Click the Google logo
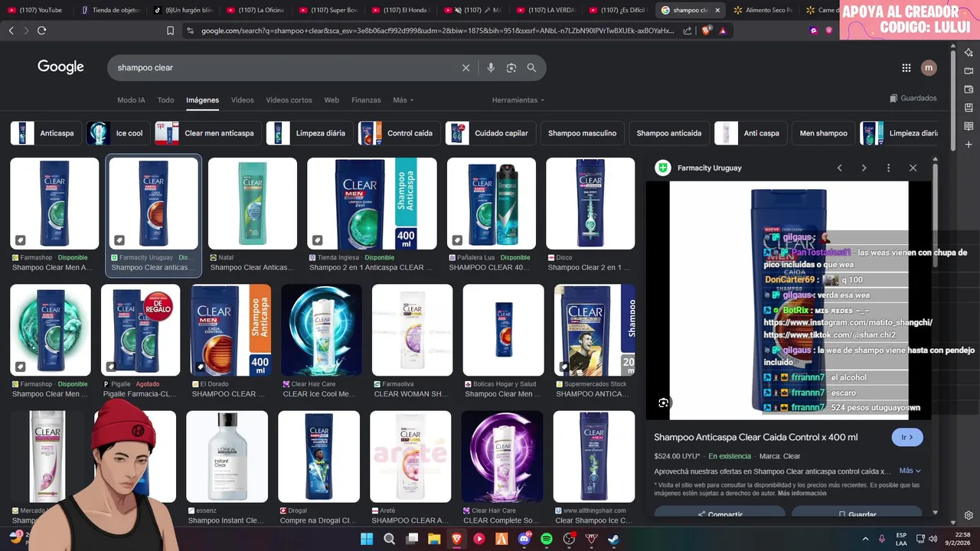Image resolution: width=980 pixels, height=551 pixels. (x=60, y=67)
